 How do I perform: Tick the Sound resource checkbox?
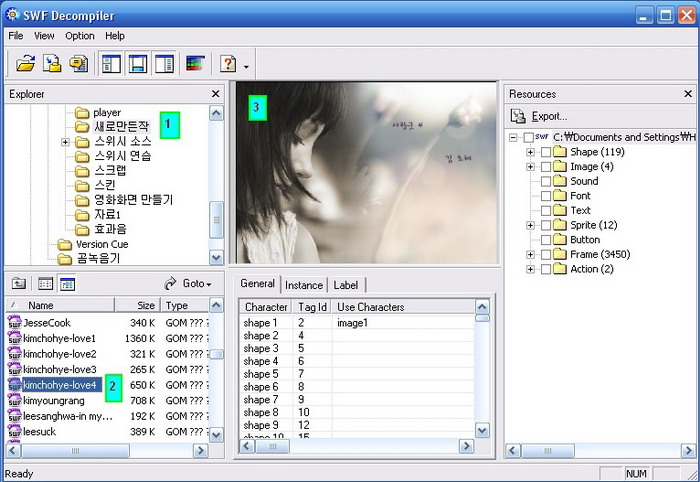click(546, 181)
